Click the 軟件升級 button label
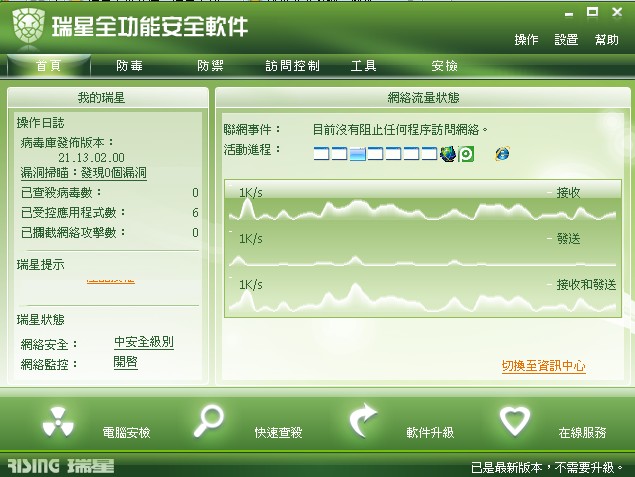The height and width of the screenshot is (477, 635). coord(430,432)
